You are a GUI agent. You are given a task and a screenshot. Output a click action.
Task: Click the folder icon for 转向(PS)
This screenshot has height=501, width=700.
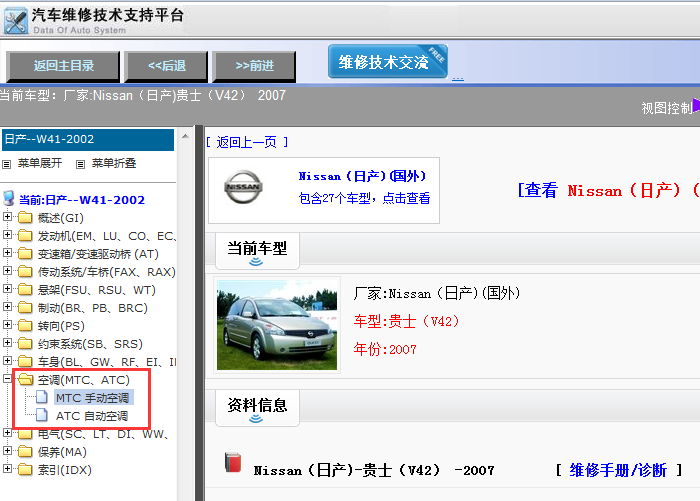[x=25, y=326]
